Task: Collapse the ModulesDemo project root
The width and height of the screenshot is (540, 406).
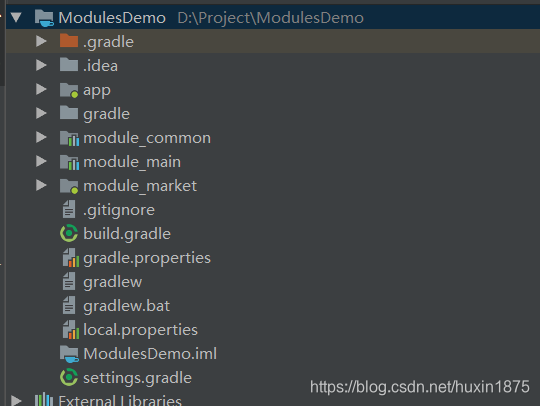Action: tap(16, 18)
